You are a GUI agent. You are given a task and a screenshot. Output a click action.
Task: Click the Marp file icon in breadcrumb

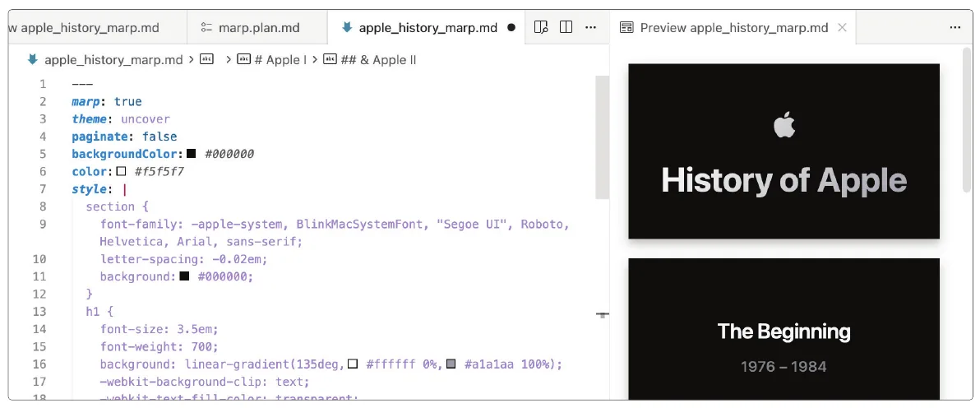click(33, 60)
